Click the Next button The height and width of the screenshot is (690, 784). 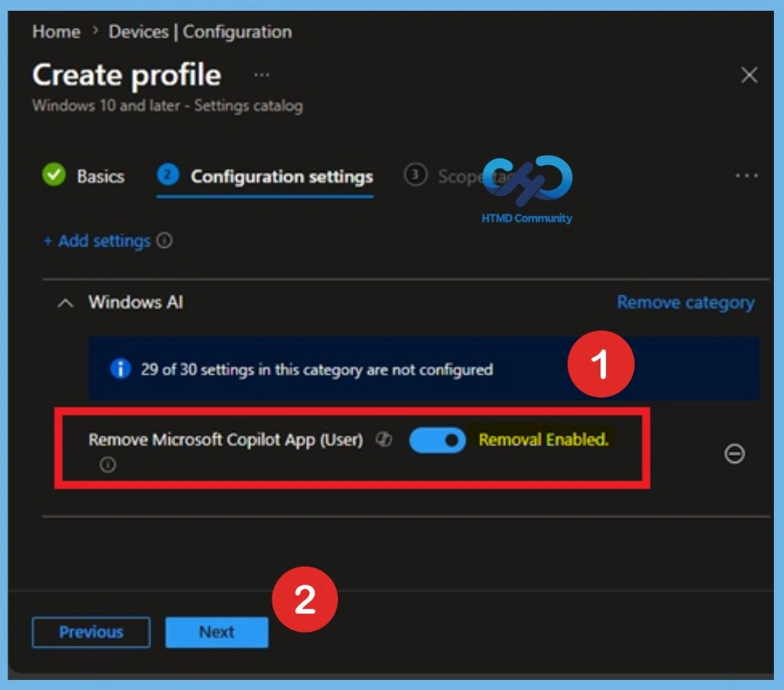point(216,632)
